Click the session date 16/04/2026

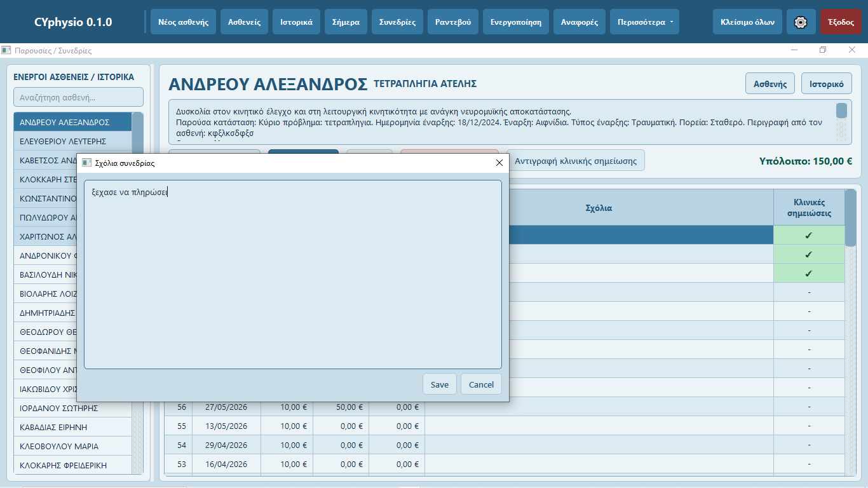226,464
